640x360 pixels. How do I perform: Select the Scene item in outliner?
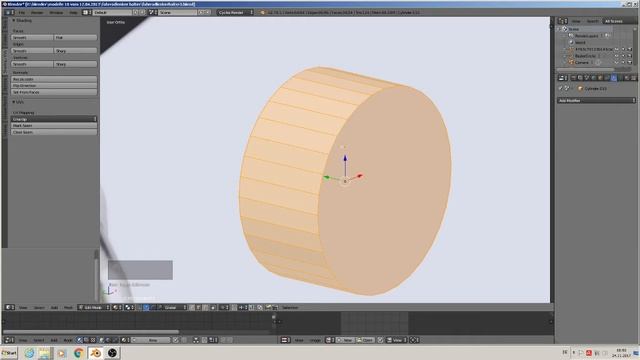click(x=573, y=29)
